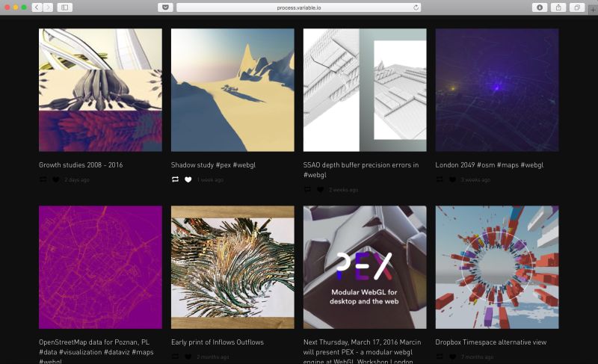Viewport: 598px width, 364px height.
Task: Click the '3 weeks ago' timestamp
Action: 475,179
